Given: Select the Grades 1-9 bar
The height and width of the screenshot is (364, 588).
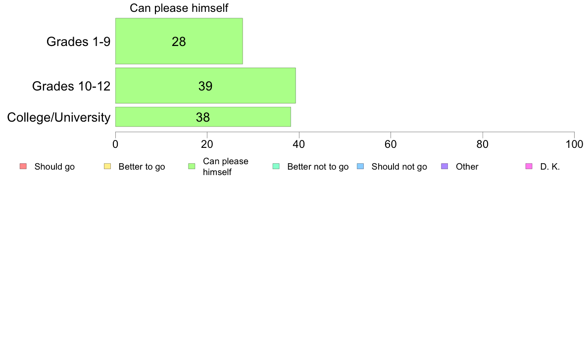Looking at the screenshot, I should (x=179, y=41).
